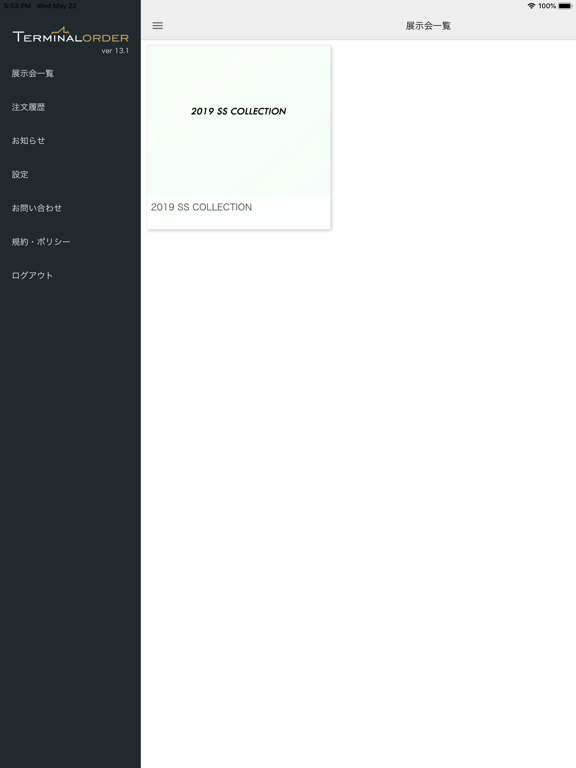Open 注文履歴 order history

[28, 107]
